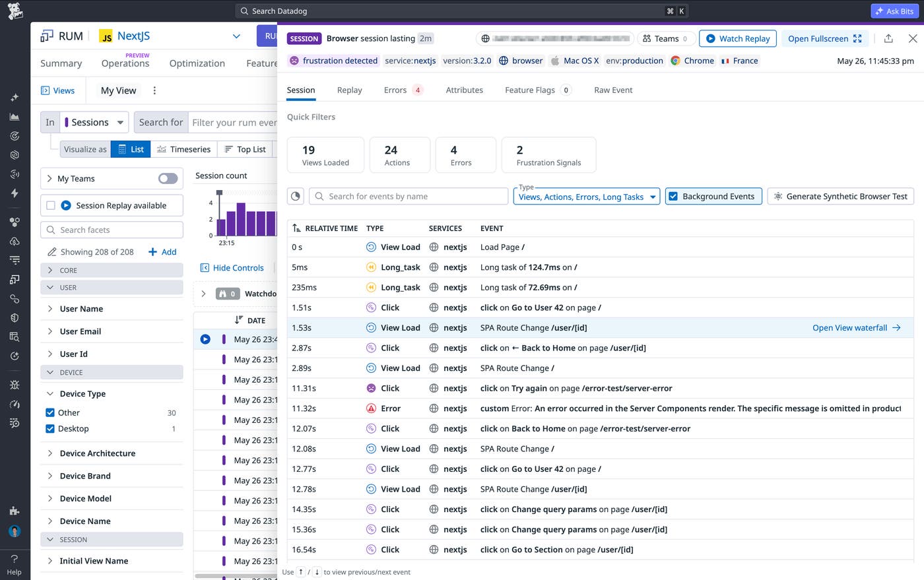924x580 pixels.
Task: Open the Operations preview tab
Action: click(x=125, y=63)
